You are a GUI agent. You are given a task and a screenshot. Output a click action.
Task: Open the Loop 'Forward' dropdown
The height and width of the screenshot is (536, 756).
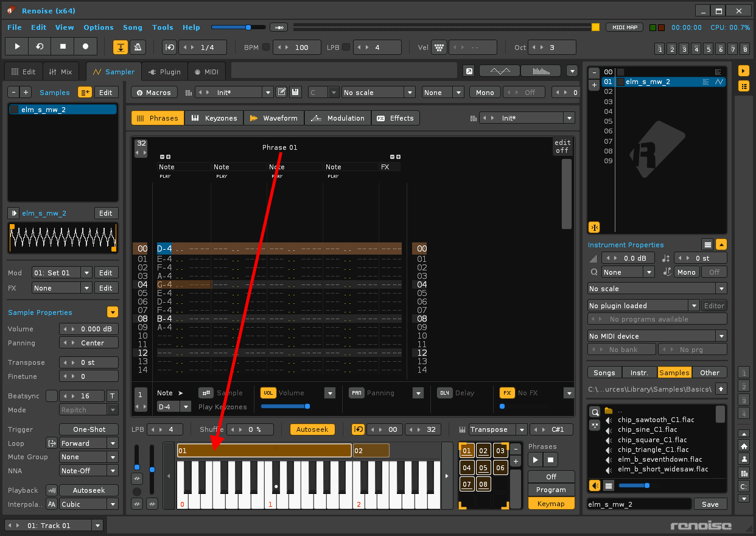point(88,443)
